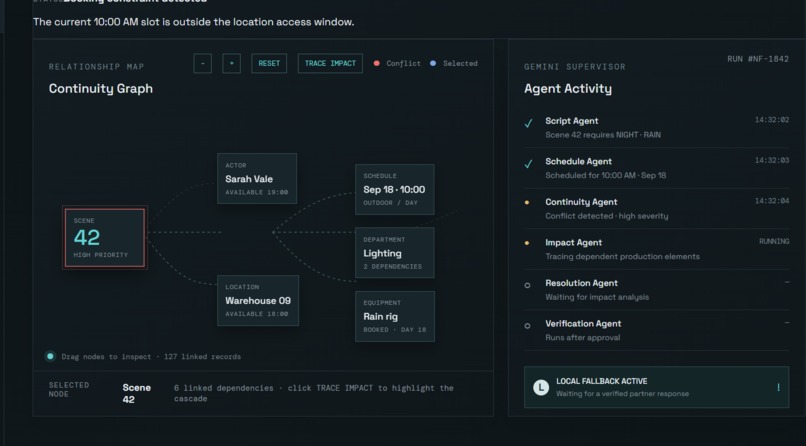Click the Resolution Agent pending circle

point(527,285)
